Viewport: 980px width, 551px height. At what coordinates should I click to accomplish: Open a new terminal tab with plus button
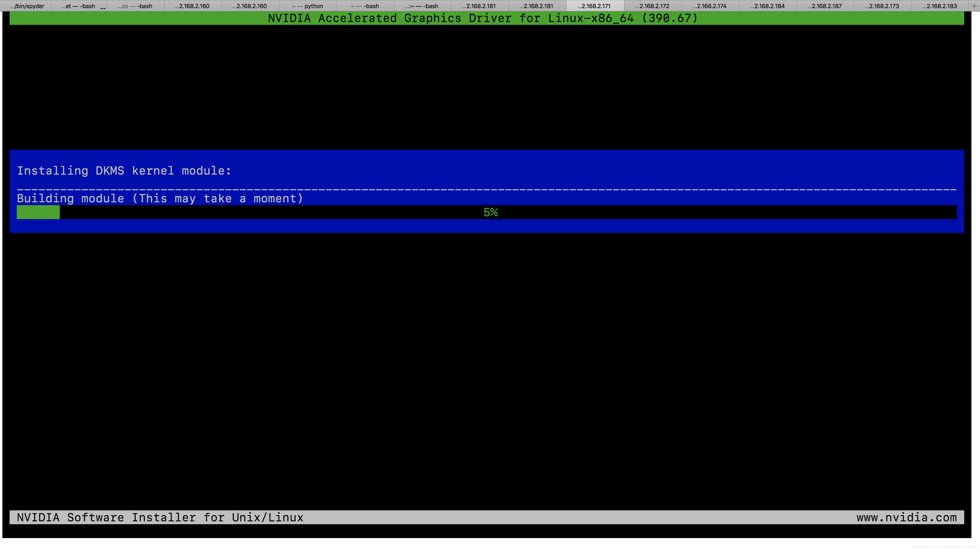click(x=974, y=6)
